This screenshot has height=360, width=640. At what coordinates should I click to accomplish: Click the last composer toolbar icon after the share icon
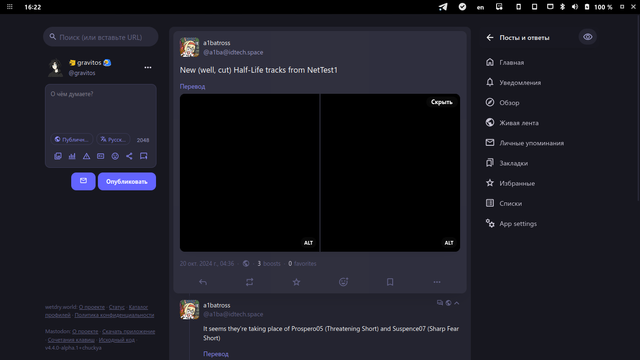[x=144, y=156]
